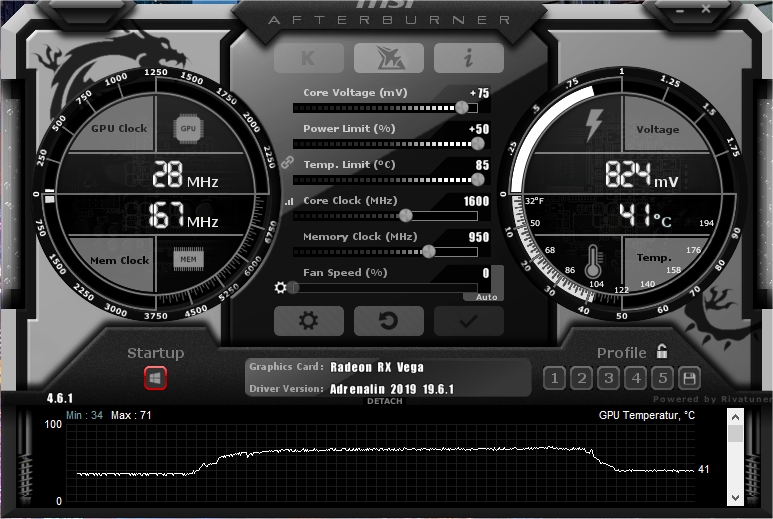
Task: Toggle the Auto fan speed button
Action: point(486,297)
